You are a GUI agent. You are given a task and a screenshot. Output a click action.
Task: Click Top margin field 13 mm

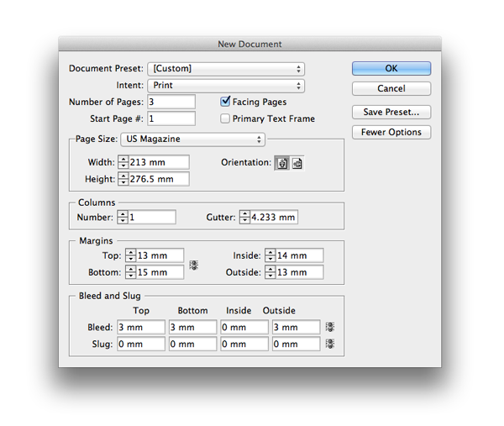160,255
